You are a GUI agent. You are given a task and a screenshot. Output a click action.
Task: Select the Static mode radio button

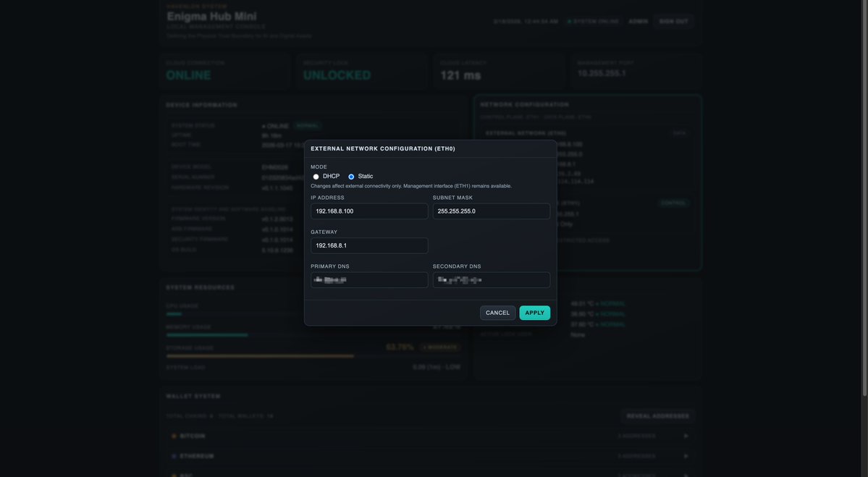pos(351,177)
